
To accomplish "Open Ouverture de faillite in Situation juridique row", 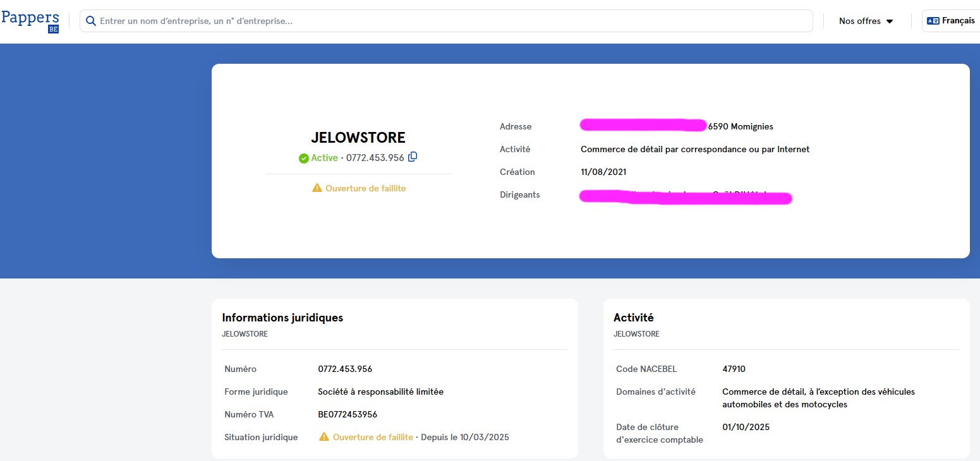I will [x=373, y=437].
